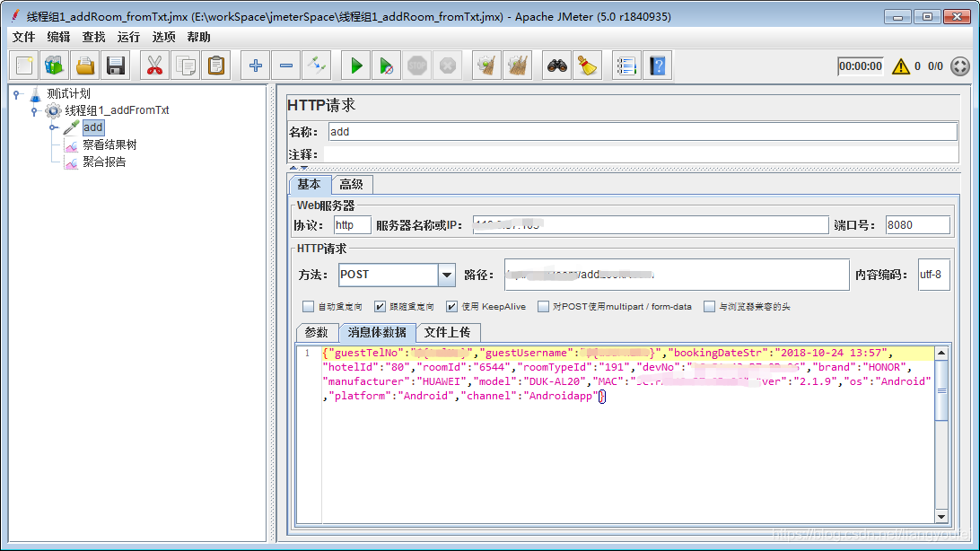Open Function Helper list icon
Screen dimensions: 980x551
[x=626, y=66]
